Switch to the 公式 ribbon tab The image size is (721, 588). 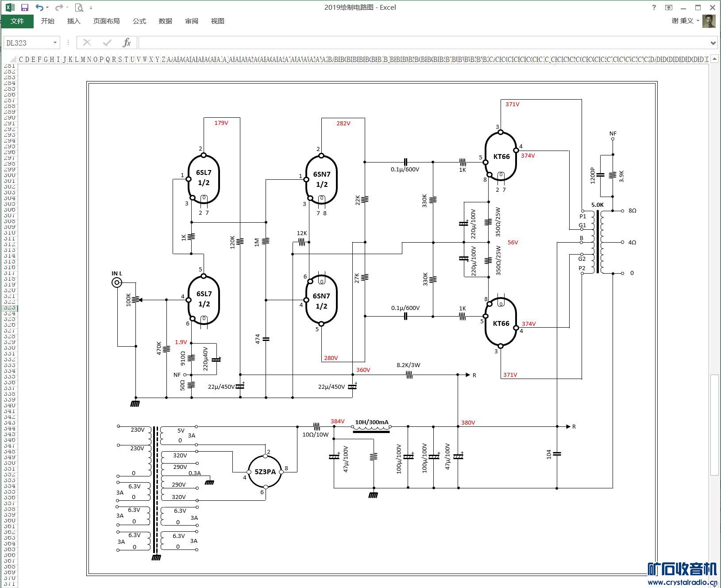pos(139,21)
